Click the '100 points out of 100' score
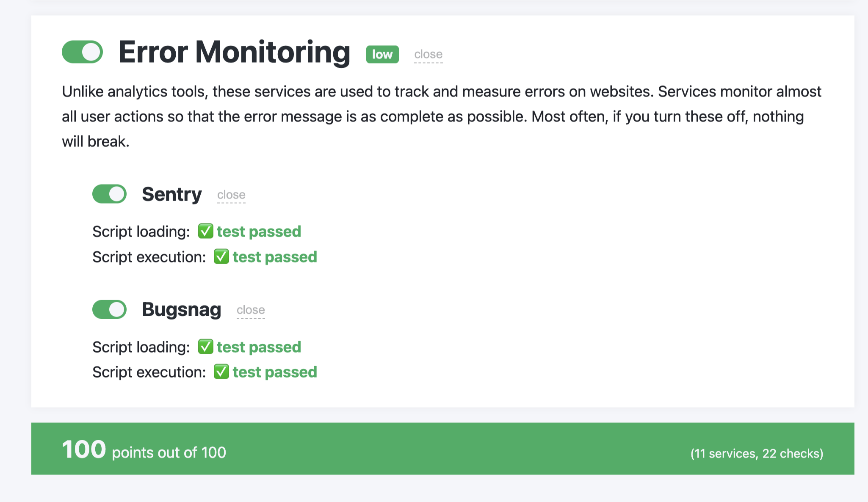The image size is (868, 502). [x=144, y=450]
